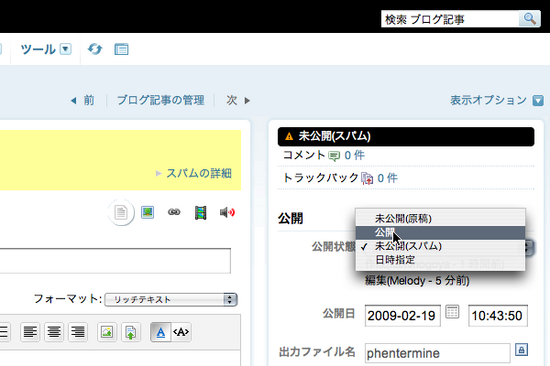Toggle the filename lock icon

pos(522,350)
